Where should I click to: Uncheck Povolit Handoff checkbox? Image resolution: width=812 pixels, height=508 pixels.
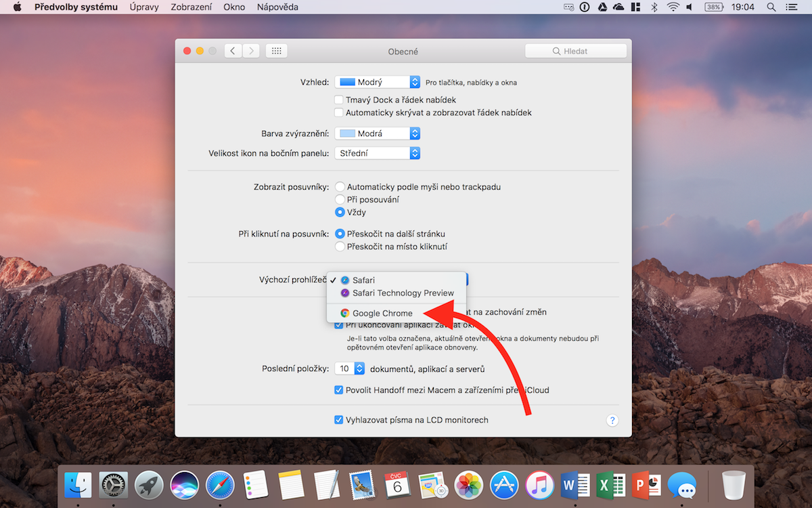coord(340,390)
